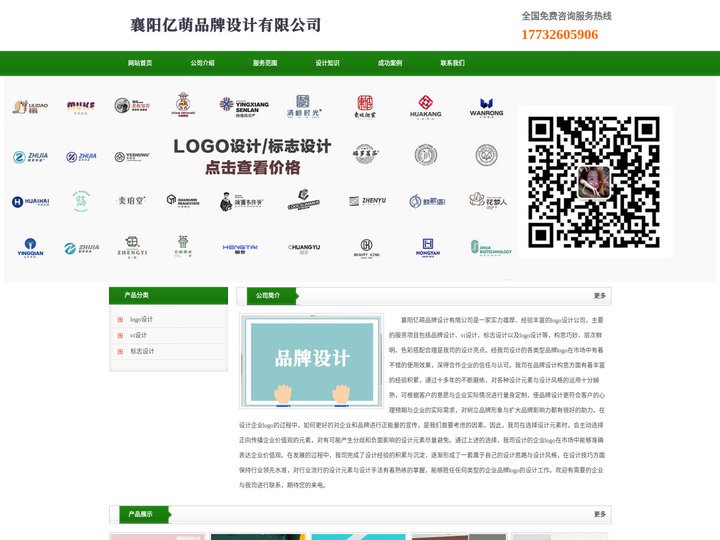Screen dimensions: 720x540
Task: Click the red bullet icon beside 标志设计
Action: tap(120, 352)
